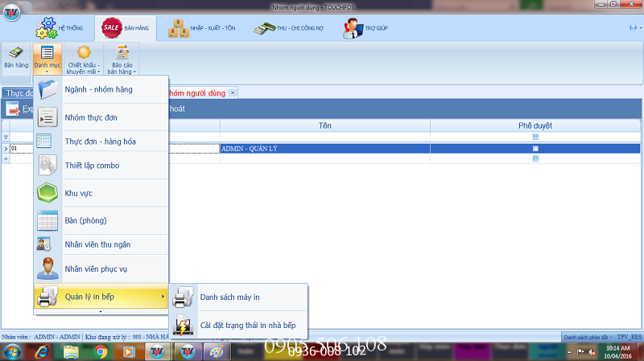This screenshot has width=644, height=361.
Task: Switch to the Trợ giúp ribbon tab
Action: (x=365, y=28)
